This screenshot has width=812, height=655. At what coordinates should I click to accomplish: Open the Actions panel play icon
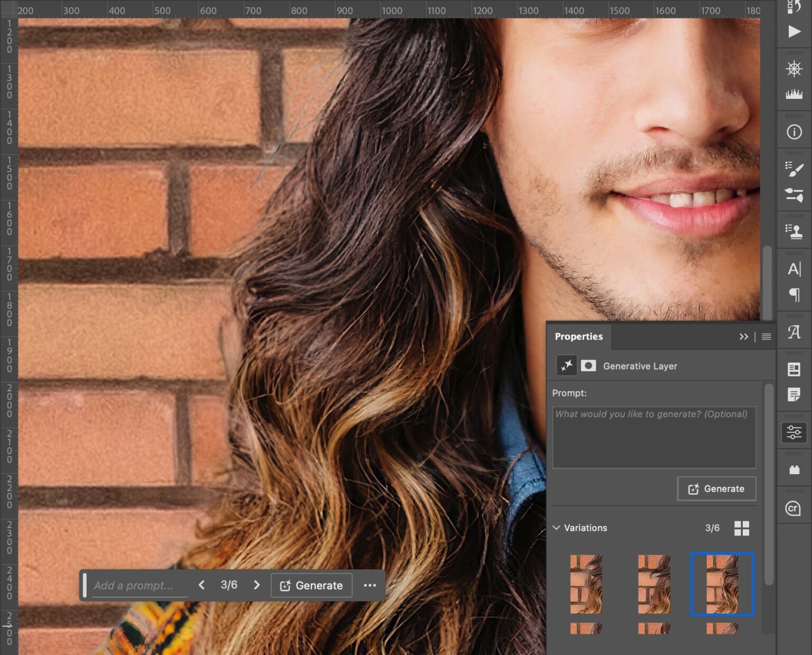793,32
